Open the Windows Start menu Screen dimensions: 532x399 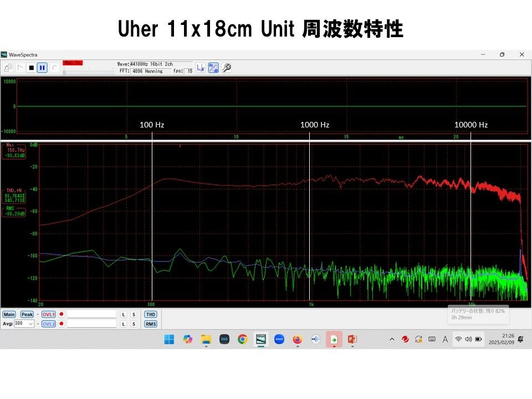click(x=169, y=339)
